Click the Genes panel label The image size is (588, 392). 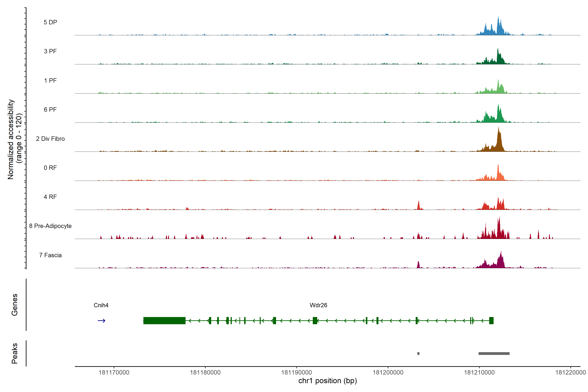(x=15, y=305)
